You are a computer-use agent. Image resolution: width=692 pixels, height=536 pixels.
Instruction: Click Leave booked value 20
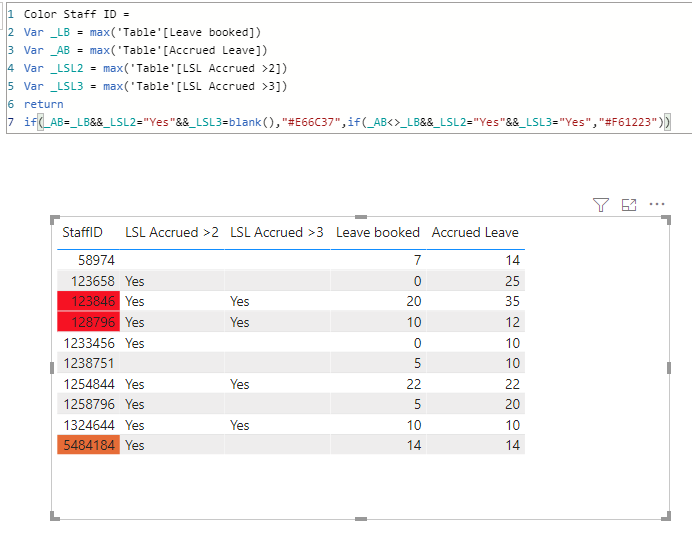[x=414, y=301]
